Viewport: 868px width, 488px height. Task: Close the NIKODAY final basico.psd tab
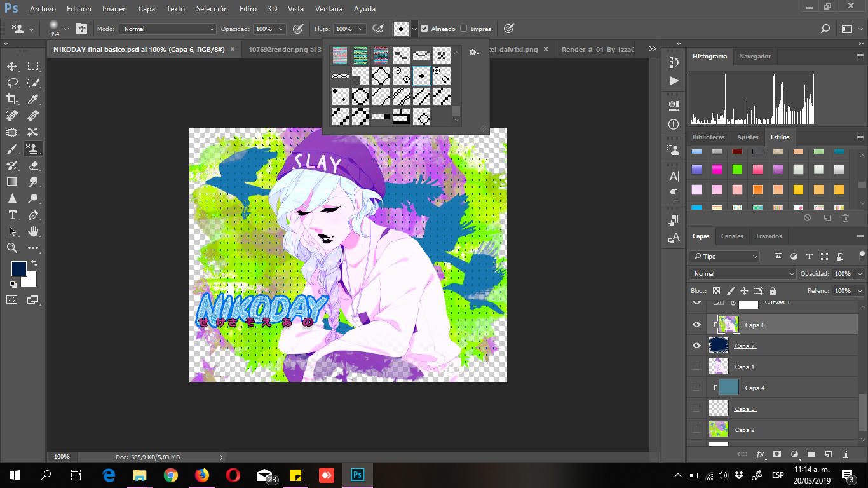pyautogui.click(x=233, y=49)
